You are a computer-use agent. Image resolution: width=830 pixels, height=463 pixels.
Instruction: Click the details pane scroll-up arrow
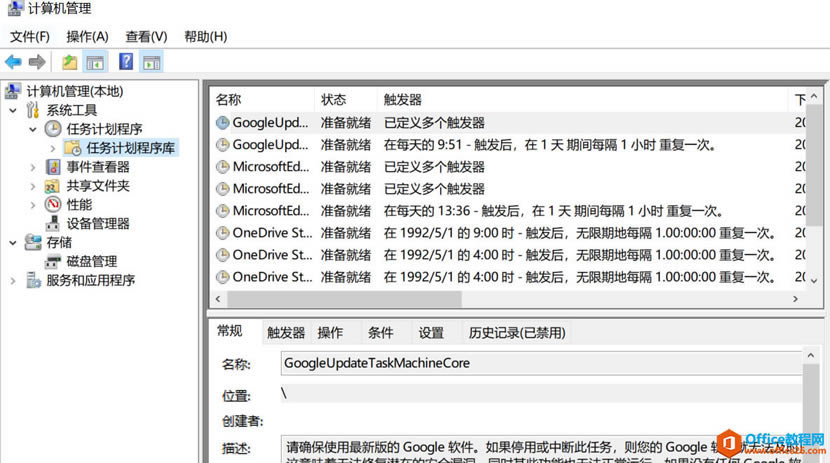pyautogui.click(x=811, y=356)
